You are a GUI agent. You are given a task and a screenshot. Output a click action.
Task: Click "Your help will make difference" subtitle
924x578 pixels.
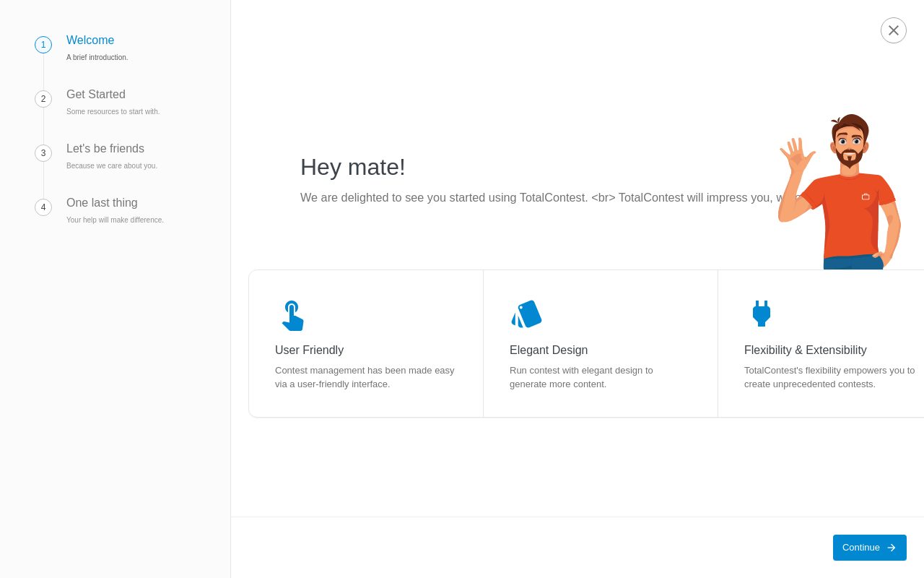point(115,220)
